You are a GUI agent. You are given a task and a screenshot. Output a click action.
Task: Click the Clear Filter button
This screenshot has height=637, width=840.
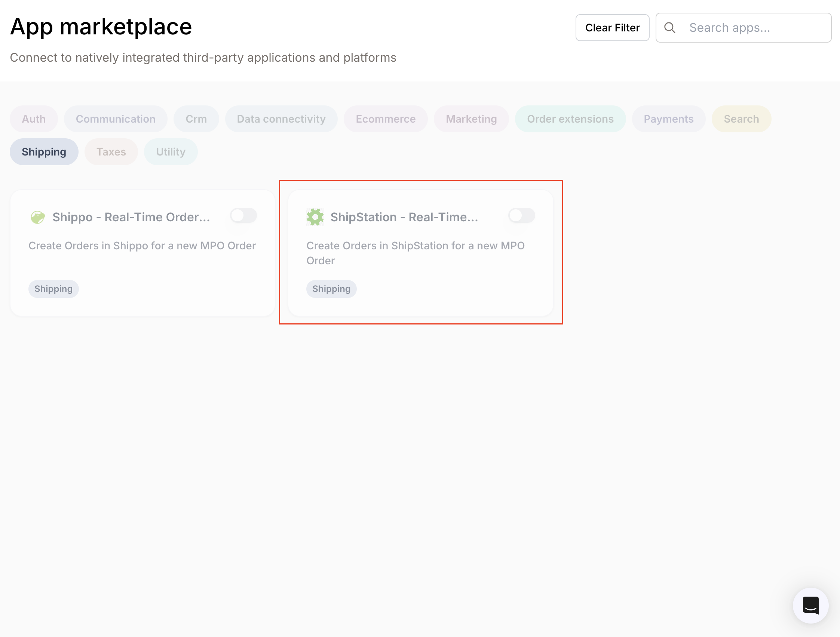(612, 27)
